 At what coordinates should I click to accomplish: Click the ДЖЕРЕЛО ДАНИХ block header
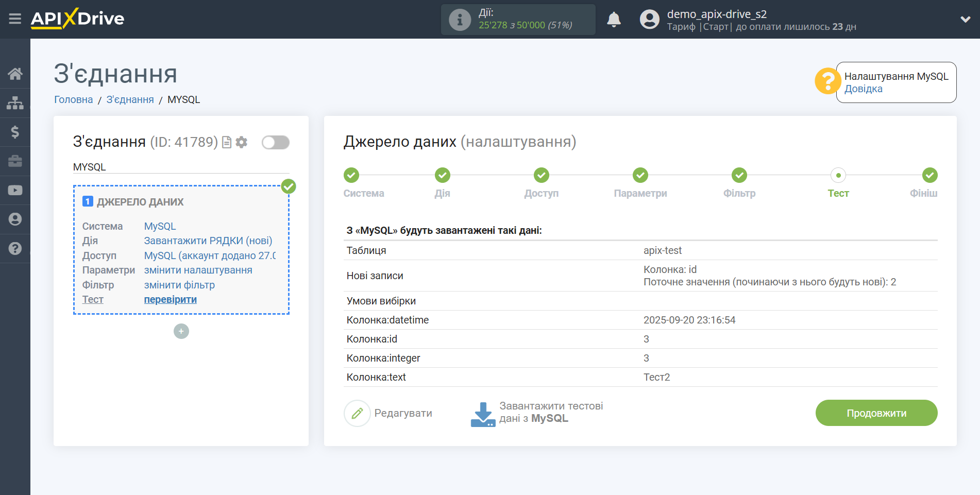click(x=140, y=202)
